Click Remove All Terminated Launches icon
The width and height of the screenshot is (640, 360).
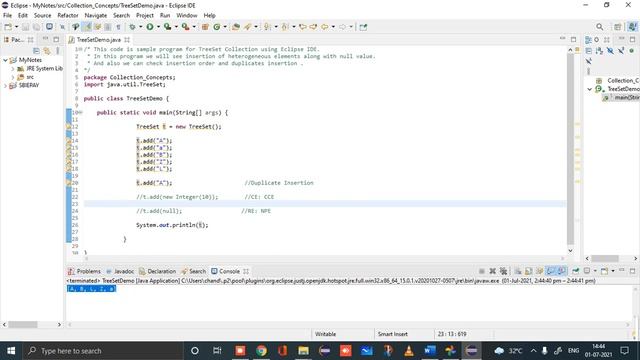pyautogui.click(x=503, y=271)
